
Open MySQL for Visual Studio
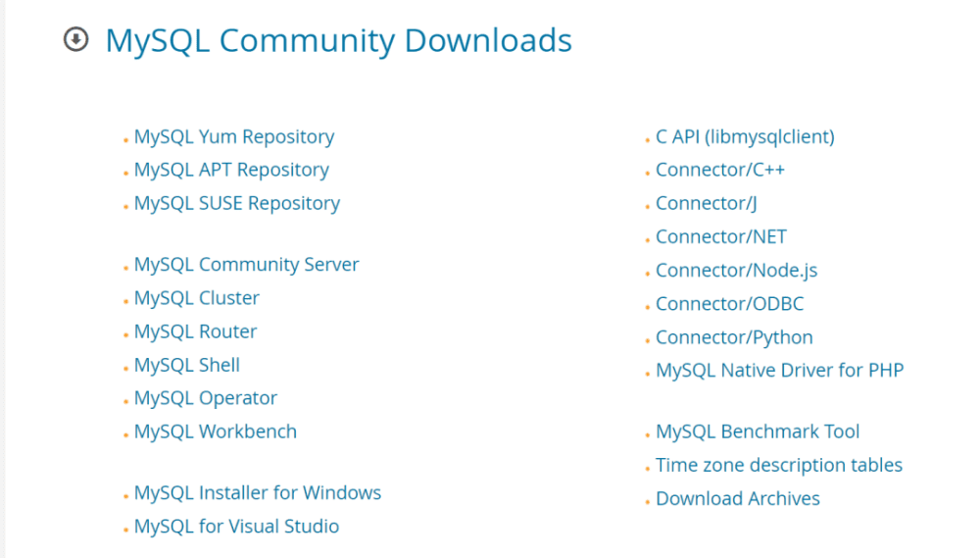pos(236,526)
